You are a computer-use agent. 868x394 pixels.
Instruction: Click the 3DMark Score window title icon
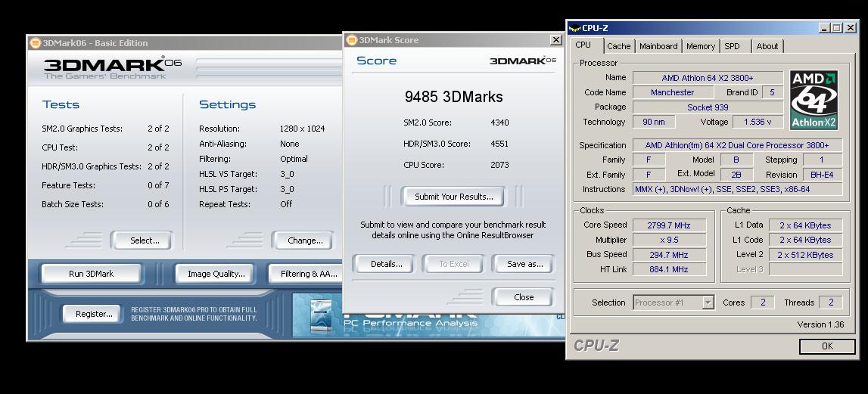point(352,40)
